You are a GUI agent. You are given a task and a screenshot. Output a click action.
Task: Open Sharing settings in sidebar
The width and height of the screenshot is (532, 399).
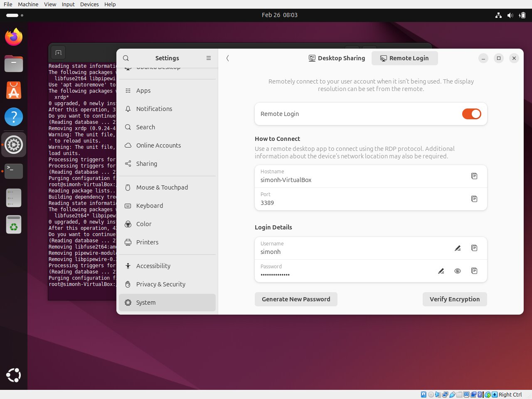pos(167,164)
